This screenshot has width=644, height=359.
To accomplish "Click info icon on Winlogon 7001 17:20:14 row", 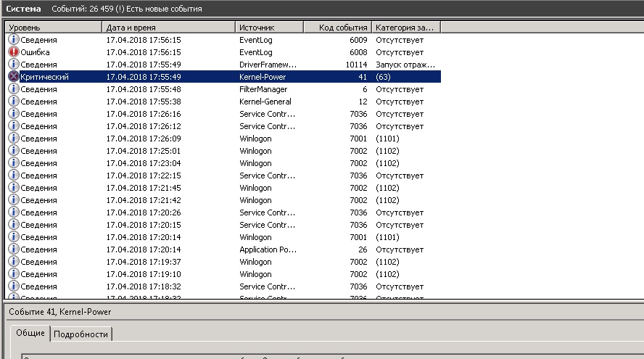I will (14, 236).
